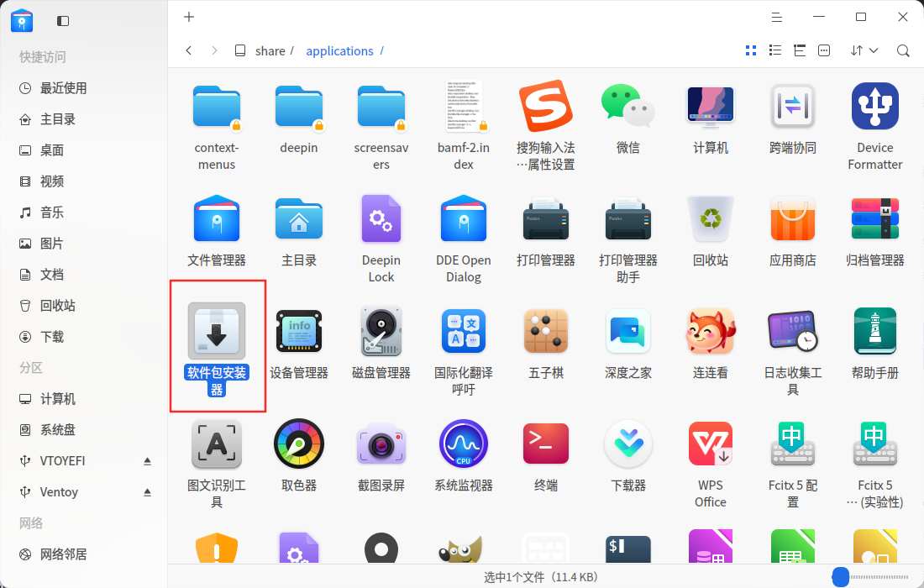
Task: Open the view options button
Action: (x=824, y=50)
